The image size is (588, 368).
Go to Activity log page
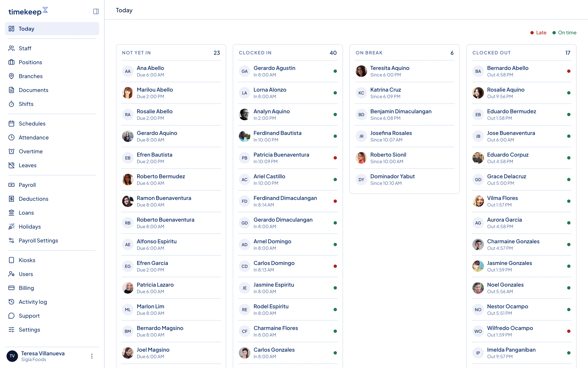tap(52, 302)
